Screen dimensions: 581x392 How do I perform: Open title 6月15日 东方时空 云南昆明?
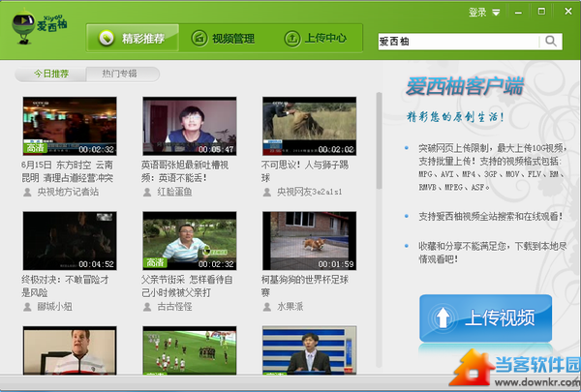(68, 171)
